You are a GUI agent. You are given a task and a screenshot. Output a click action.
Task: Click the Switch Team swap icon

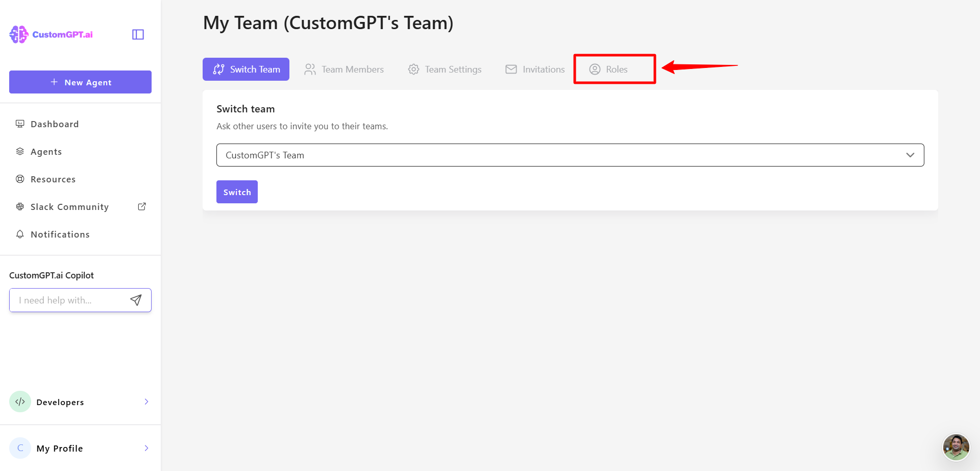pyautogui.click(x=219, y=69)
